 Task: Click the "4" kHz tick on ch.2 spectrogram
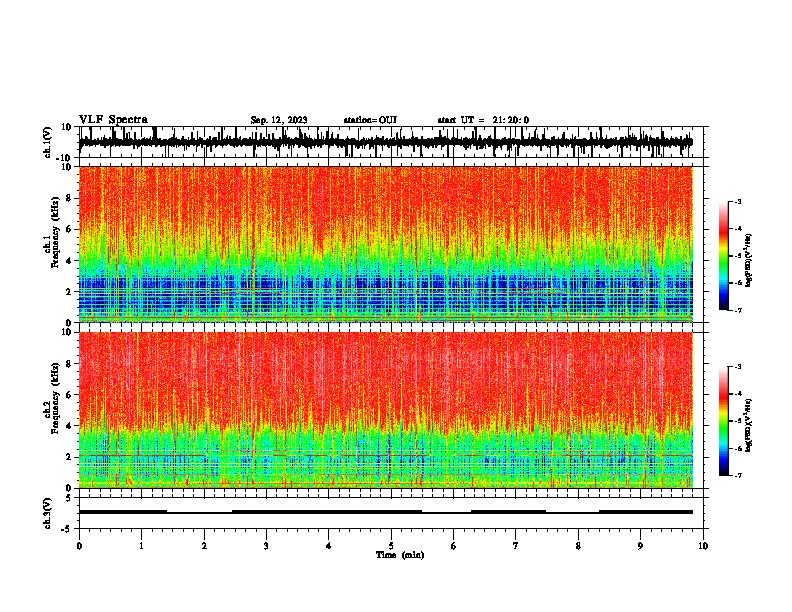(69, 426)
